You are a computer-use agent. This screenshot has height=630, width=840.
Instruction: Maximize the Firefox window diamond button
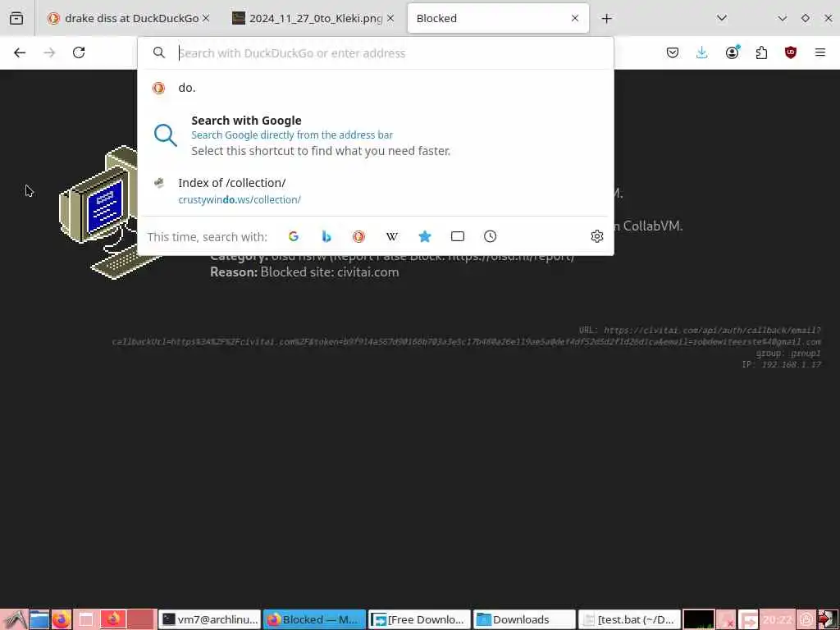coord(806,18)
